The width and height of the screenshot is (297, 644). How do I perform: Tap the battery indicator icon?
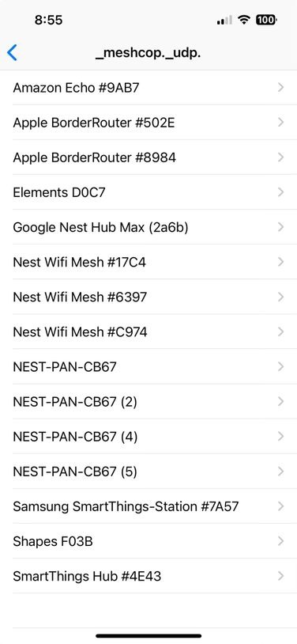tap(267, 19)
